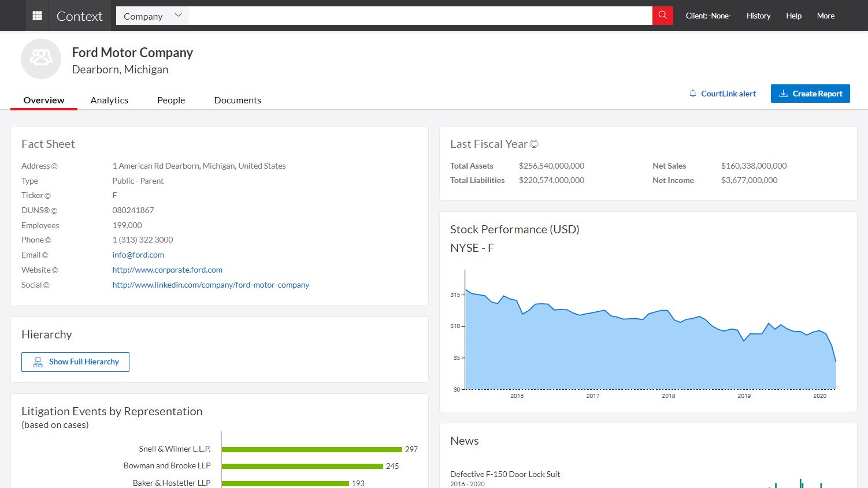
Task: Click the Ford company avatar icon
Action: point(41,59)
